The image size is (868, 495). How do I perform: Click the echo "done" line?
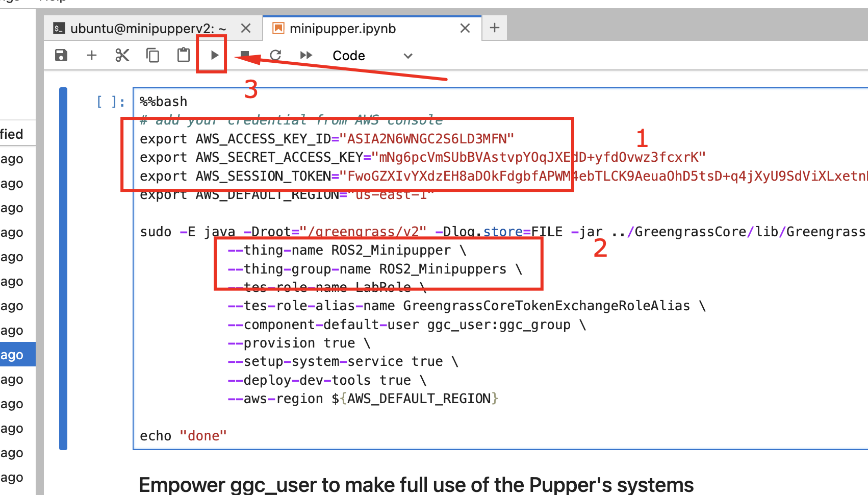tap(183, 436)
